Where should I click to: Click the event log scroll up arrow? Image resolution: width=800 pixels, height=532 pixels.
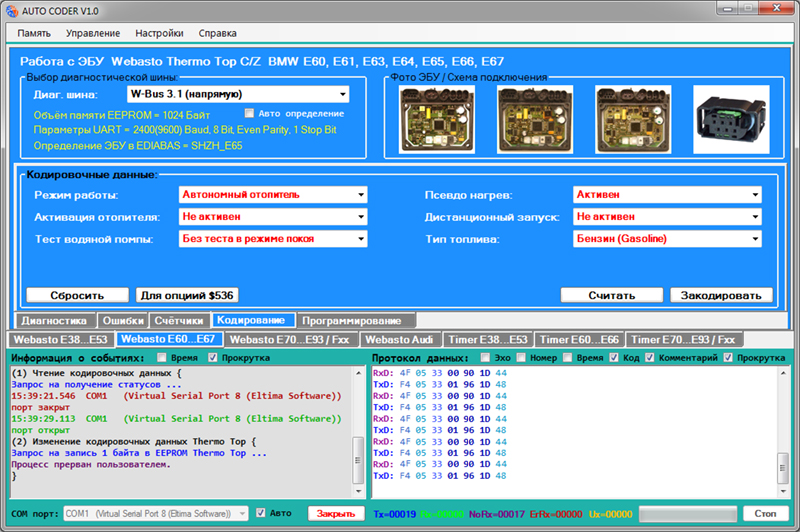(358, 373)
